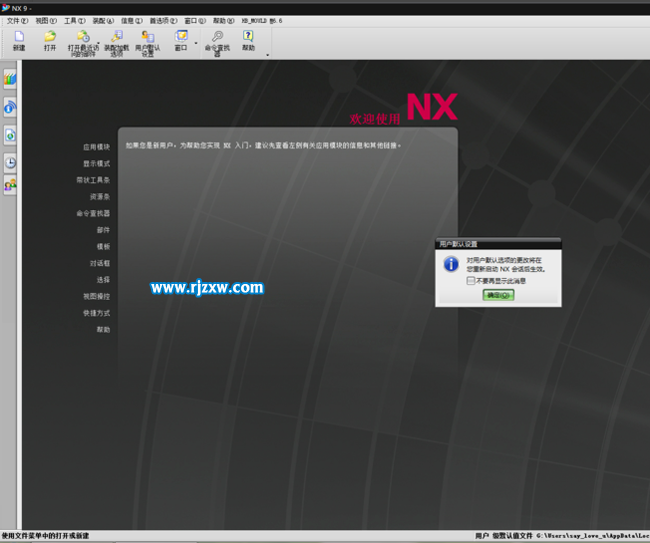The height and width of the screenshot is (543, 650).
Task: Click the welcome intro text 如果您是新用户
Action: (x=263, y=145)
